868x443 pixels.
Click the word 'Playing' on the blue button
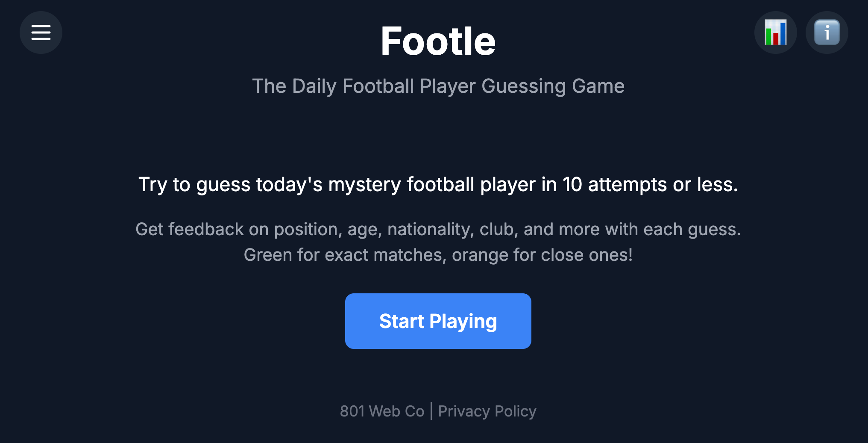point(463,321)
